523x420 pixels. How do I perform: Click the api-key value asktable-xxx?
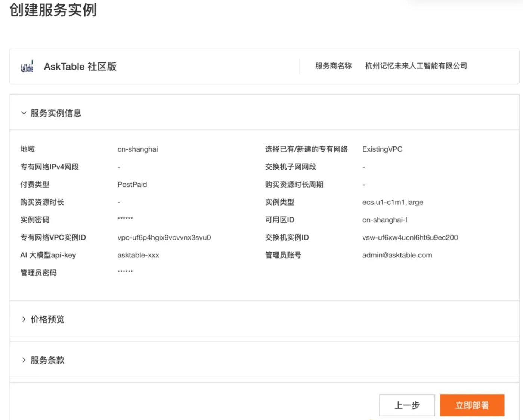point(138,255)
